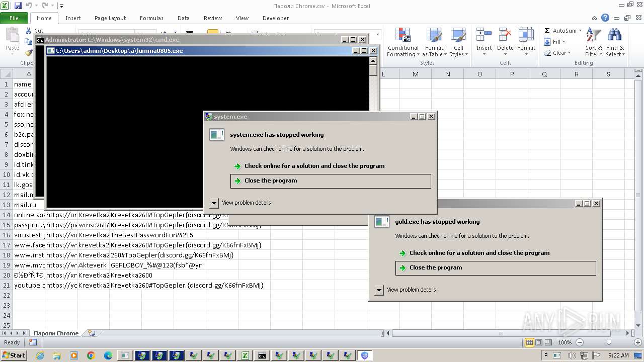The width and height of the screenshot is (644, 362).
Task: Click the horizontal scrollbar of the worksheet
Action: pos(501,333)
